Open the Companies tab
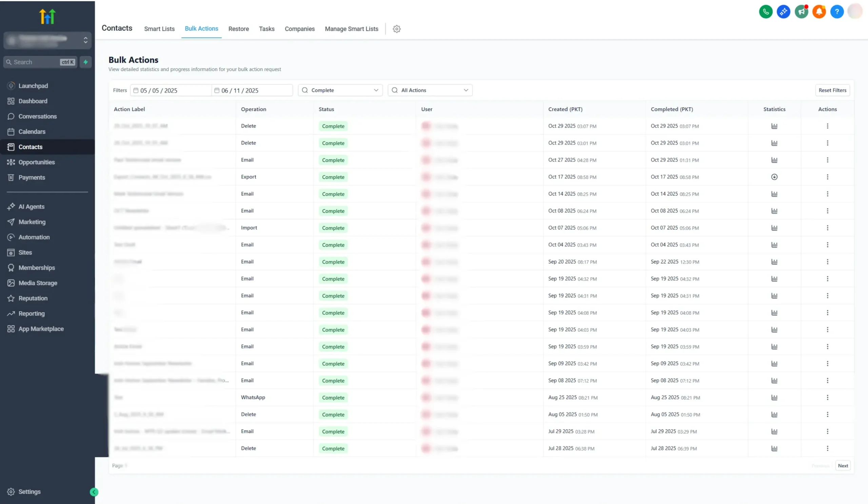The width and height of the screenshot is (868, 504). click(x=299, y=29)
